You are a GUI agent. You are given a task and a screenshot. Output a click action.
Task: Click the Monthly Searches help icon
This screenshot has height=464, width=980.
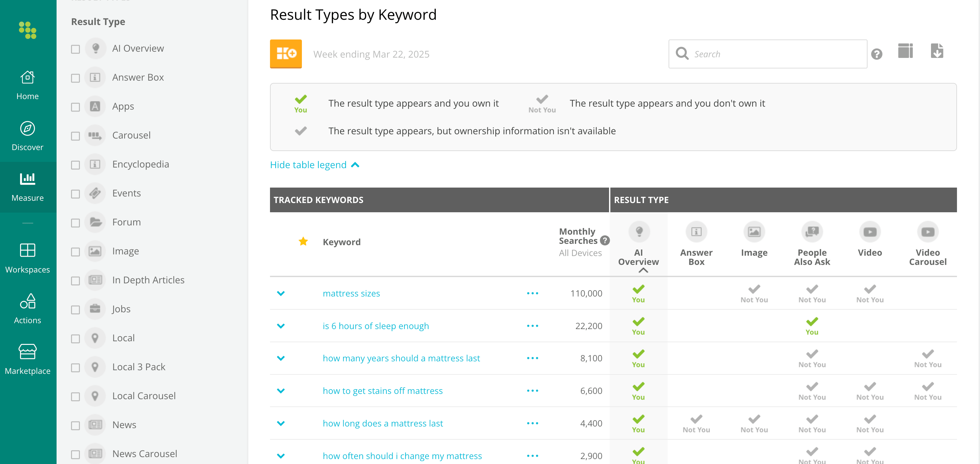[605, 241]
